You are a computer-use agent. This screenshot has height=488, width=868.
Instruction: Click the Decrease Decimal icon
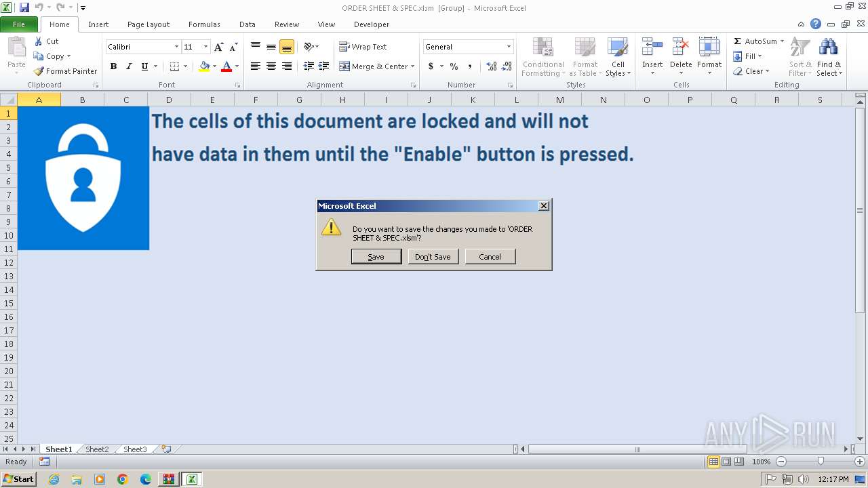(x=507, y=66)
